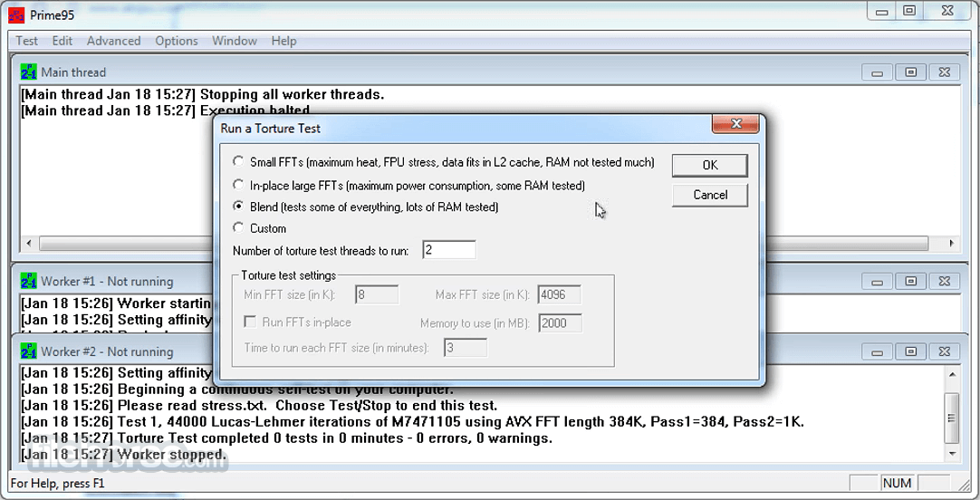Click the Worker #1 window icon

[x=29, y=281]
